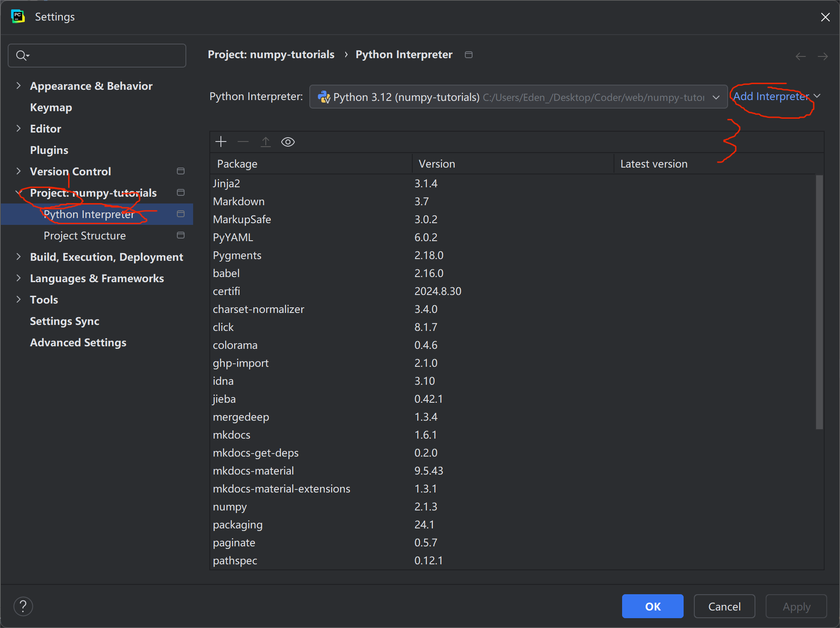Select the numpy package row

(x=513, y=507)
